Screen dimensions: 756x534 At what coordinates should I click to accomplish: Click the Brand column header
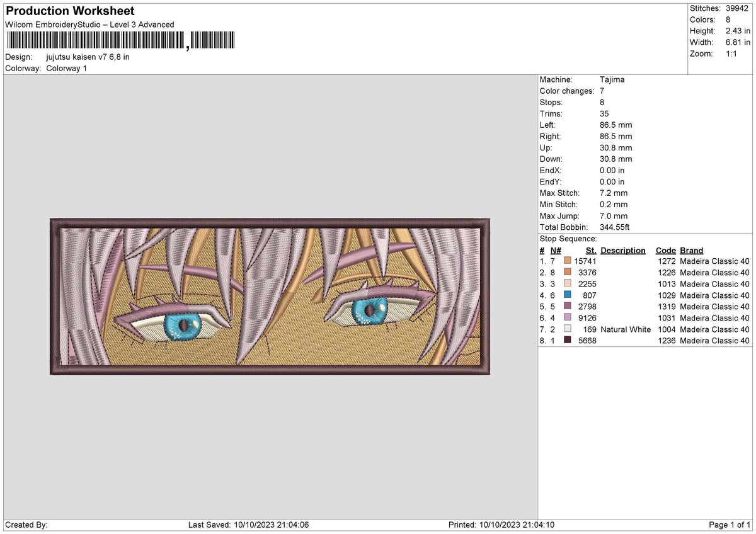point(692,251)
